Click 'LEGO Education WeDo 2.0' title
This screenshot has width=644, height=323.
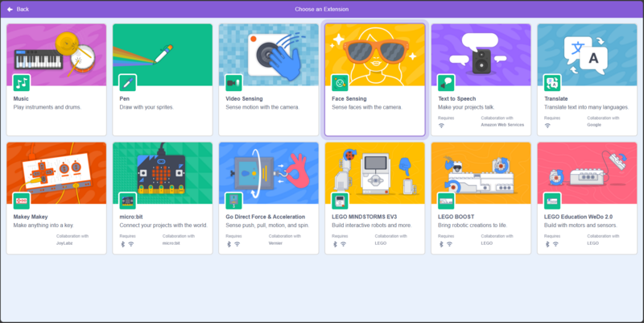(x=578, y=217)
